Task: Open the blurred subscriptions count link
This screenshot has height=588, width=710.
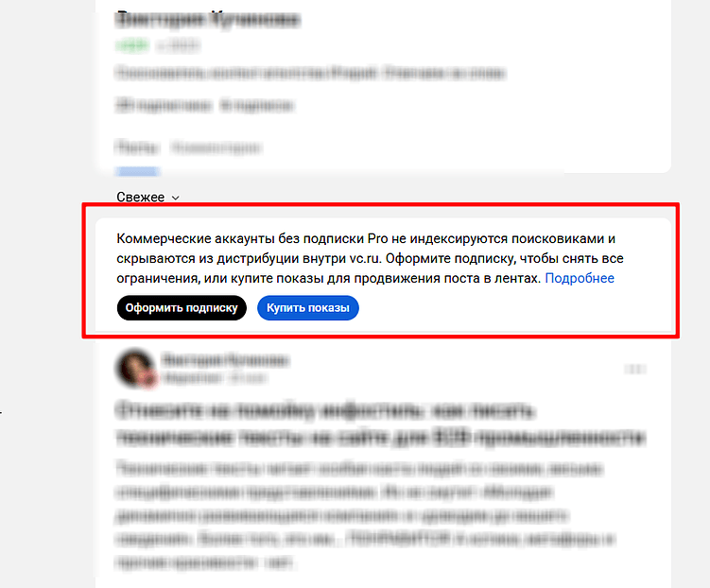Action: [x=257, y=106]
